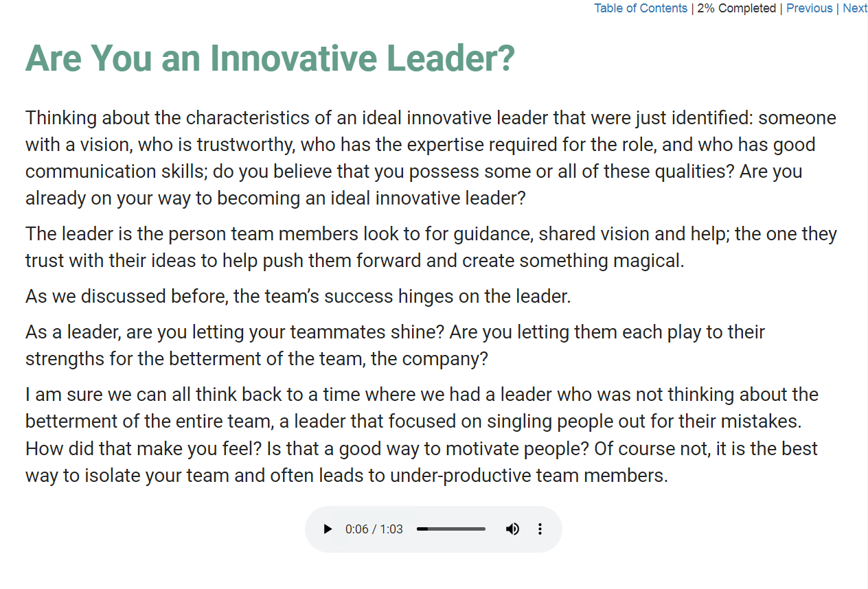
Task: Go to the Previous page
Action: point(809,8)
